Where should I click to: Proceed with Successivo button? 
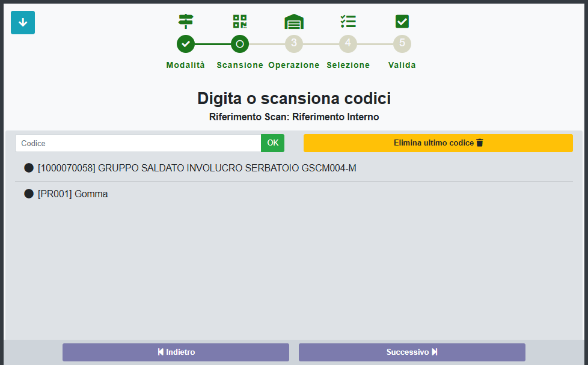[x=412, y=352]
